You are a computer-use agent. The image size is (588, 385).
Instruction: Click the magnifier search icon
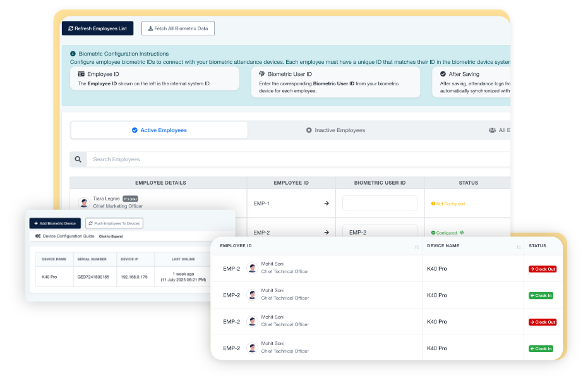pyautogui.click(x=78, y=159)
